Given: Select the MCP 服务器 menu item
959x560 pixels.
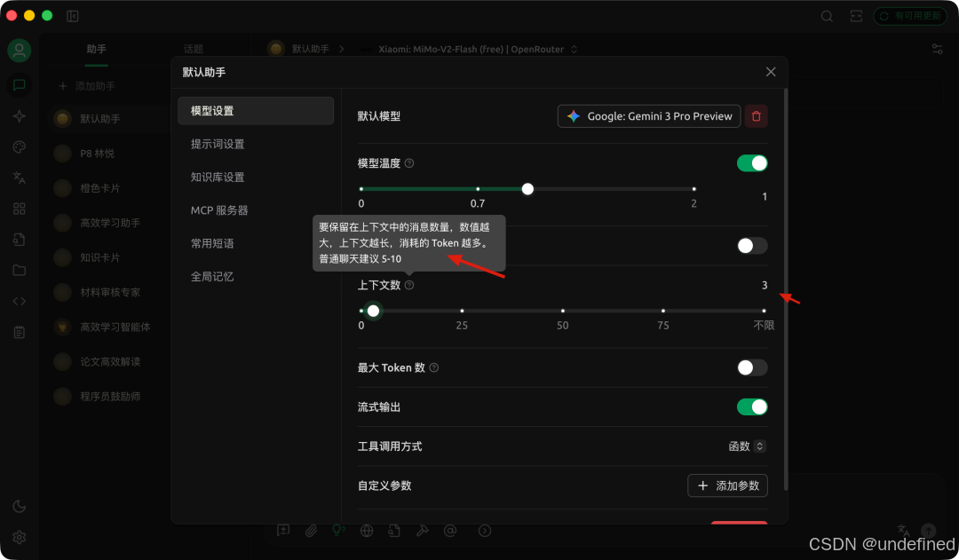Looking at the screenshot, I should click(x=256, y=210).
